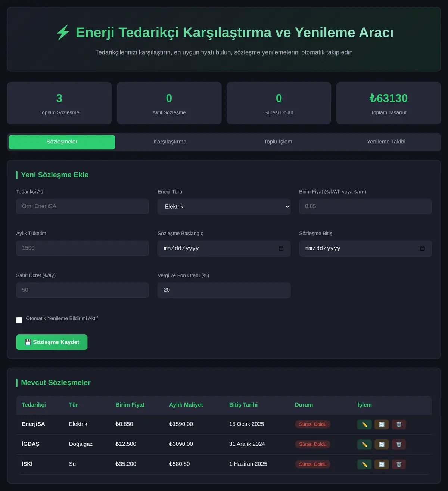Edit the İGDAŞ contract with pencil icon
Viewport: 448px width, 491px height.
point(364,444)
